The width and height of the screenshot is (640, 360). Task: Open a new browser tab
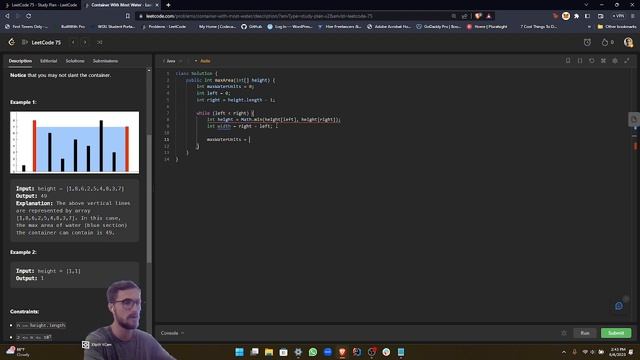tap(168, 5)
